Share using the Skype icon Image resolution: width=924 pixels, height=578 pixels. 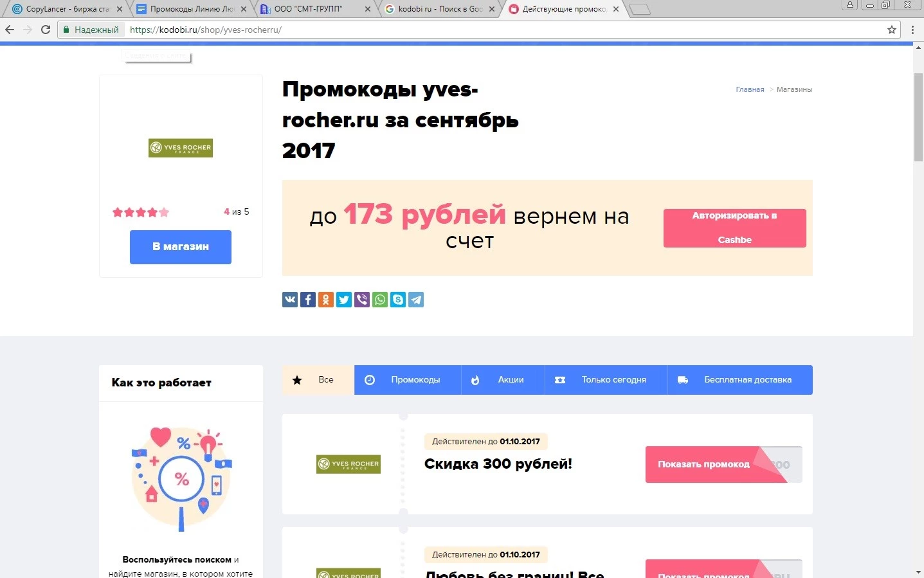[x=398, y=300]
